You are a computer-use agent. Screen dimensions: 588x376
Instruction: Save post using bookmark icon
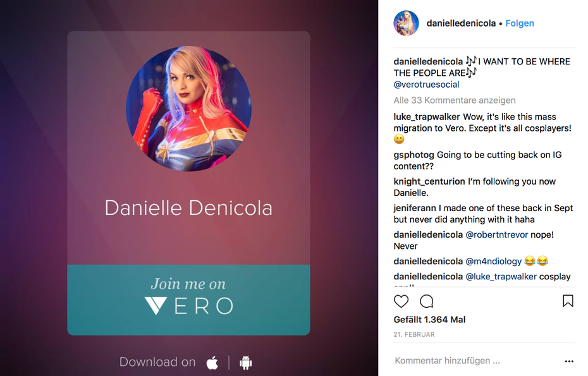coord(568,301)
